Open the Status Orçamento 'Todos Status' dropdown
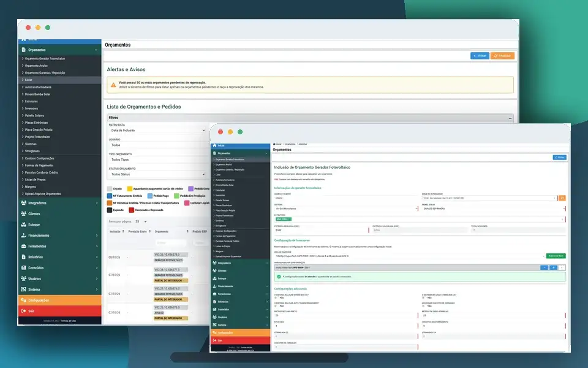 click(x=158, y=174)
